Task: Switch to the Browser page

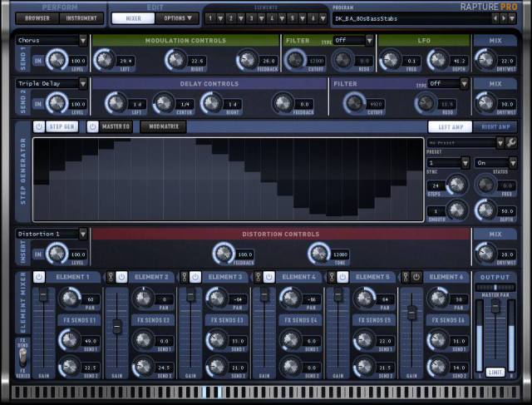Action: tap(37, 18)
